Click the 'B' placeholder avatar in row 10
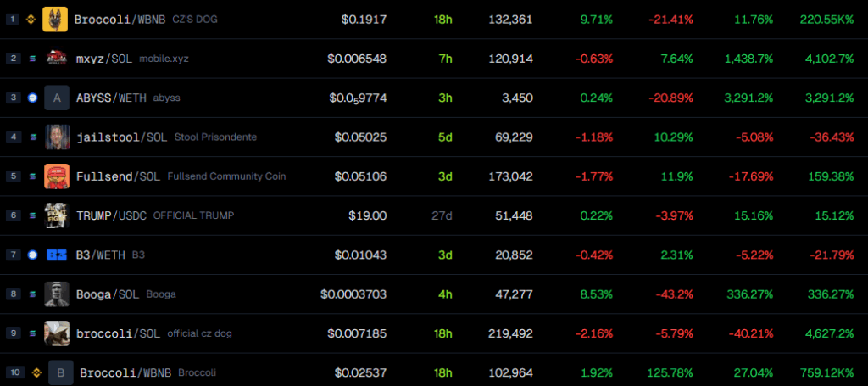The image size is (868, 386). pyautogui.click(x=61, y=372)
